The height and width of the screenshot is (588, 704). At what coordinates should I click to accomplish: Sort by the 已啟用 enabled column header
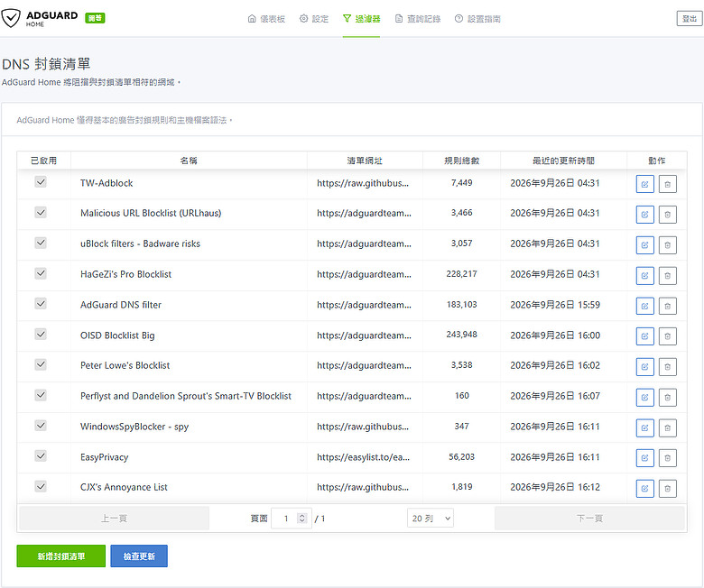click(x=43, y=161)
